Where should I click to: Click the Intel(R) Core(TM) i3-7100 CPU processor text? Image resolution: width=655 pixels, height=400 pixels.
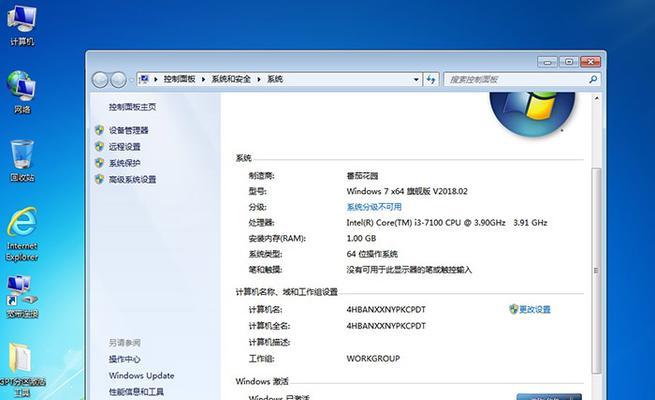coord(447,223)
